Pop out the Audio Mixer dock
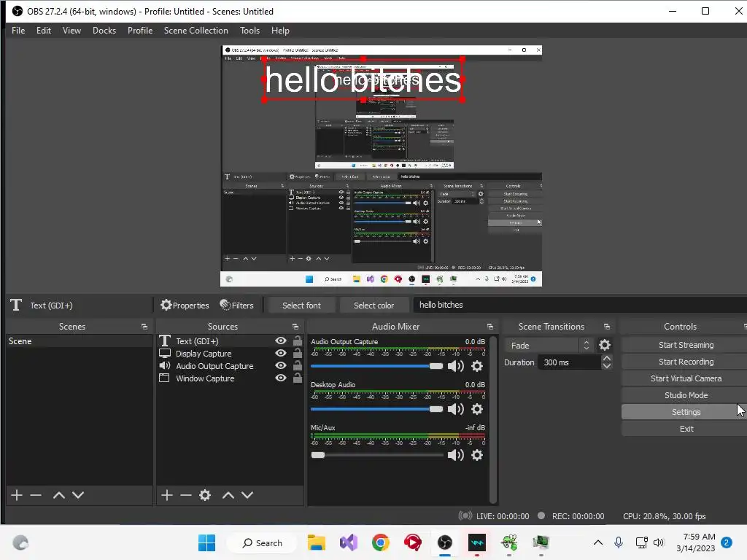The width and height of the screenshot is (747, 560). [489, 327]
